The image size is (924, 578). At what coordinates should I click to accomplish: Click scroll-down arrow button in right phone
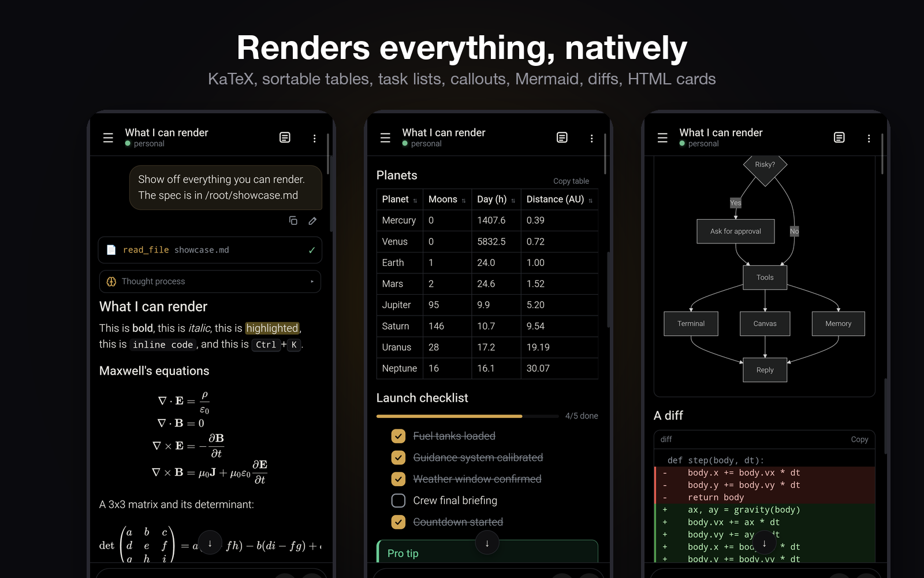click(x=764, y=543)
